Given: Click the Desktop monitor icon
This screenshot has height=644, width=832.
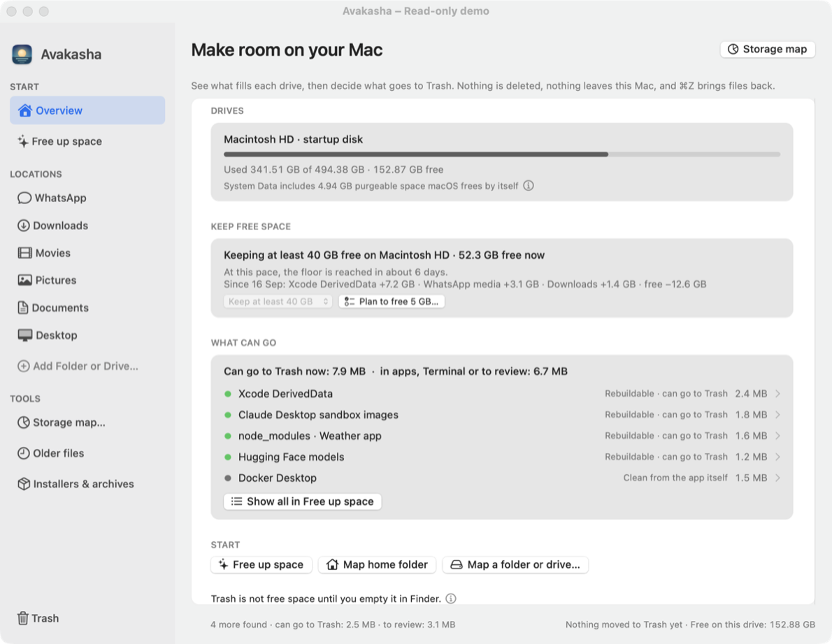Looking at the screenshot, I should (24, 335).
